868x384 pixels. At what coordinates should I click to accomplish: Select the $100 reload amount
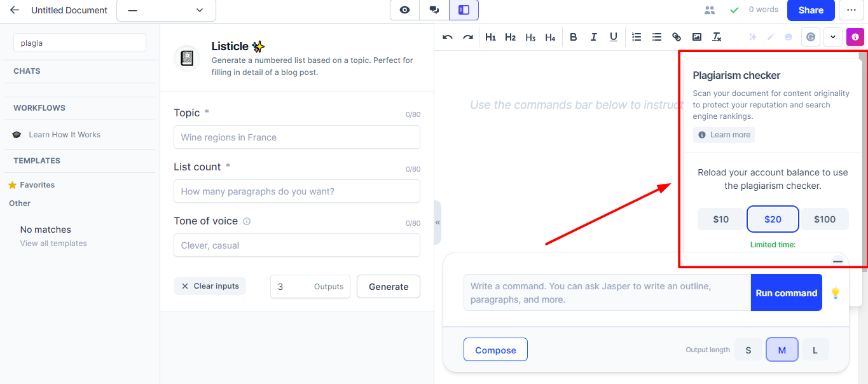click(825, 219)
